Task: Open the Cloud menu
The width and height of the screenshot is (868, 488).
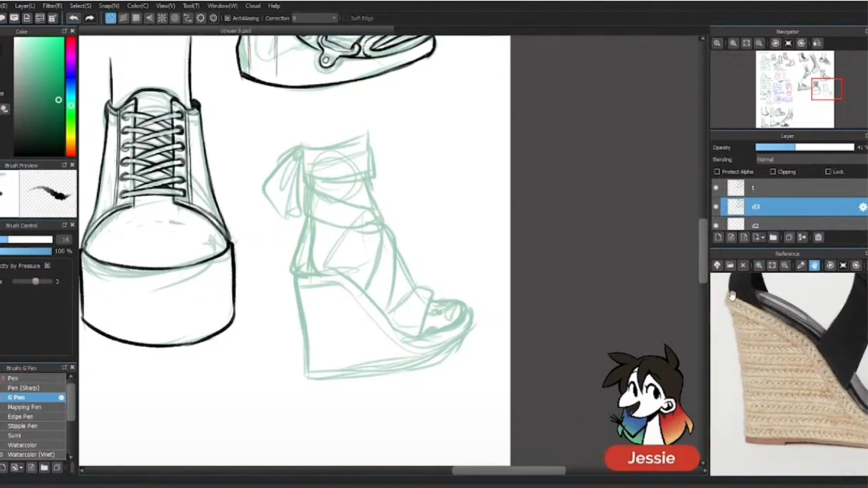Action: click(253, 6)
